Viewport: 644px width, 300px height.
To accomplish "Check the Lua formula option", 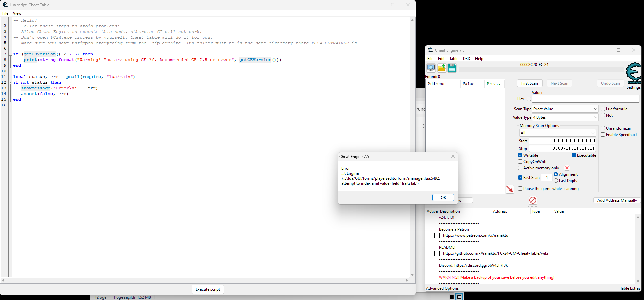I will [603, 109].
